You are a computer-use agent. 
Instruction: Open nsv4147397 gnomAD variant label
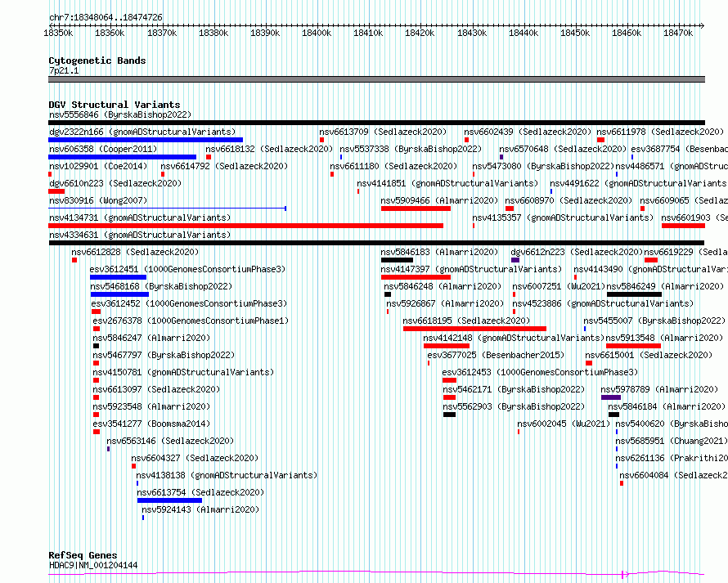471,269
